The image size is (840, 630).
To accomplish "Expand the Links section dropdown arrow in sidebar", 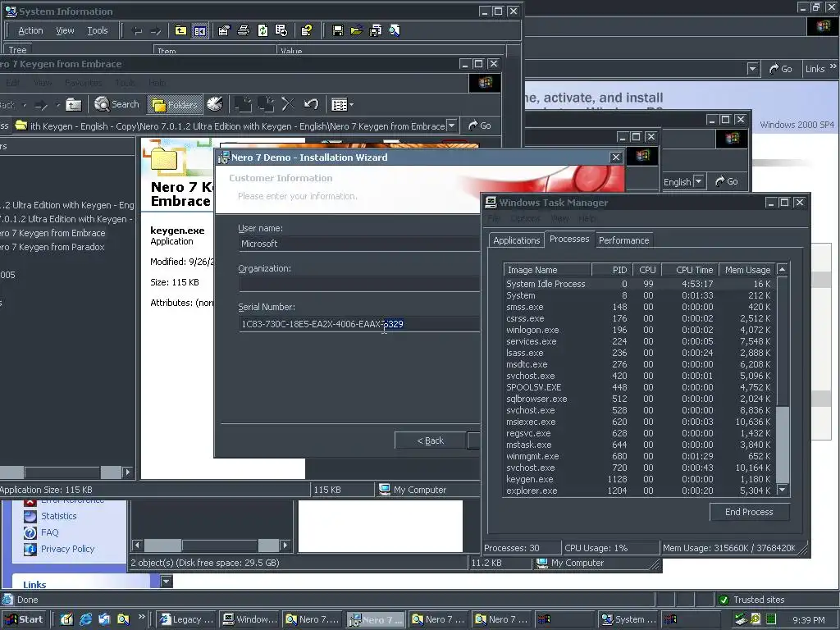I will [166, 582].
